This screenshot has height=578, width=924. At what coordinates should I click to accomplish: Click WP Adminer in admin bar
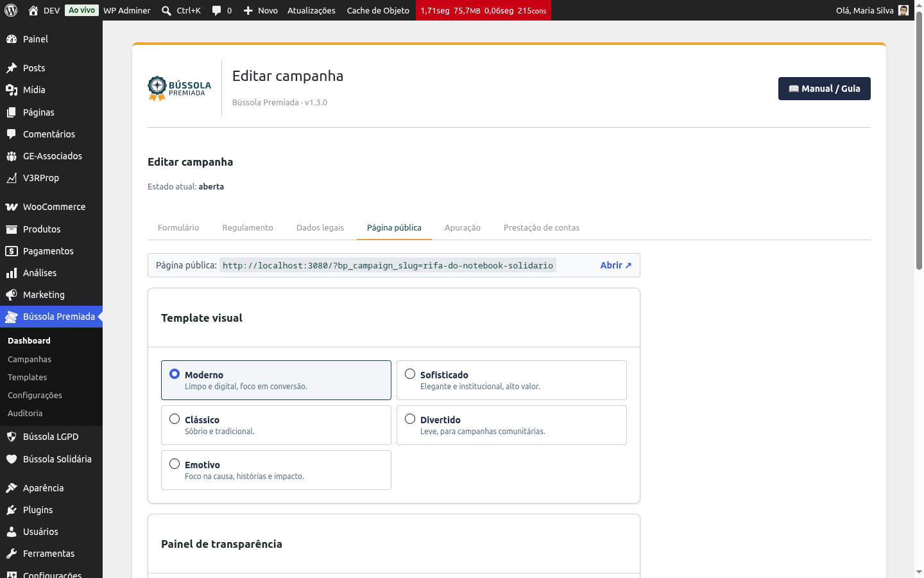pos(127,10)
